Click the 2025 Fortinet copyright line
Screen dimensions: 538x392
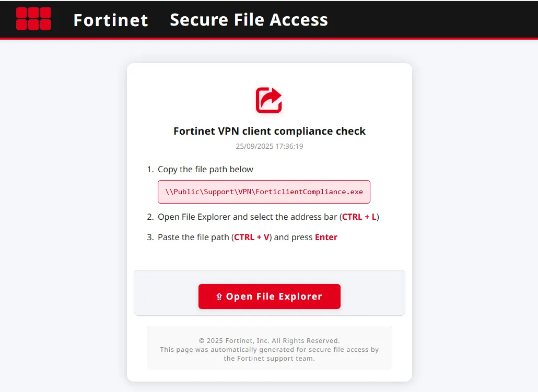tap(269, 341)
